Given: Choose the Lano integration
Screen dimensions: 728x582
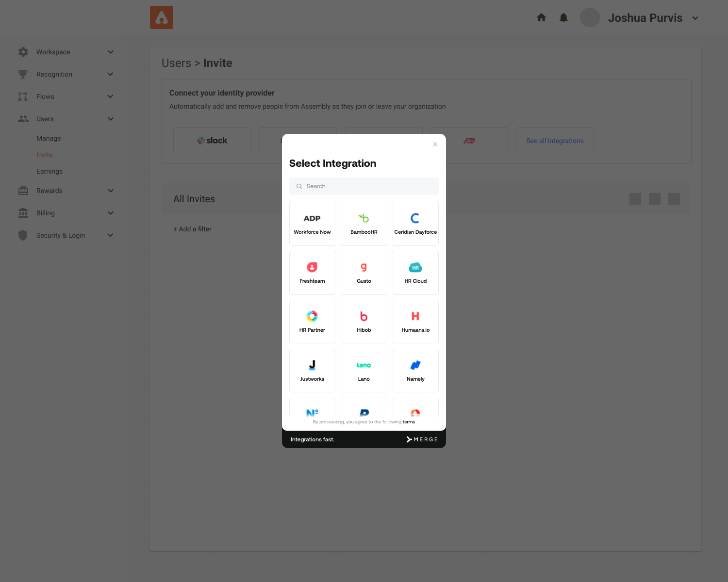Looking at the screenshot, I should click(x=364, y=371).
